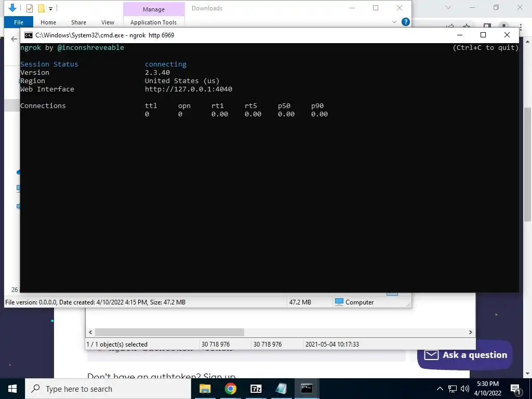Click the left arrow of the 7-Zip horizontal scrollbar
This screenshot has height=399, width=532.
point(90,332)
